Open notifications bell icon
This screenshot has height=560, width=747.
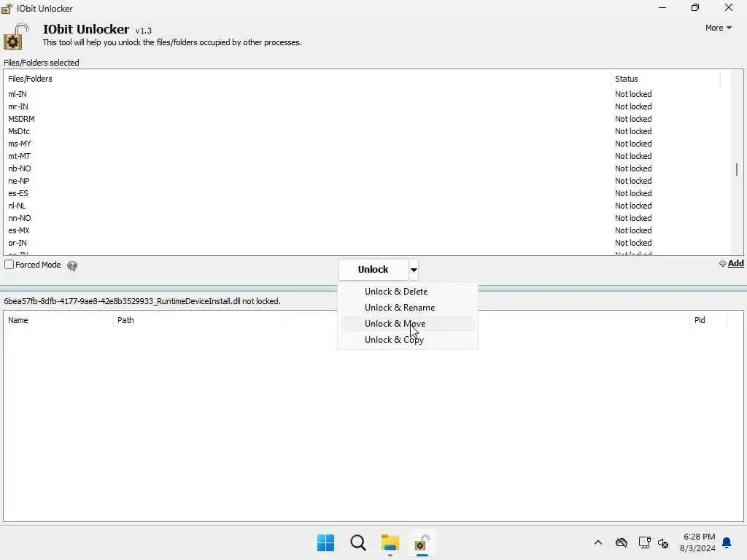[727, 542]
